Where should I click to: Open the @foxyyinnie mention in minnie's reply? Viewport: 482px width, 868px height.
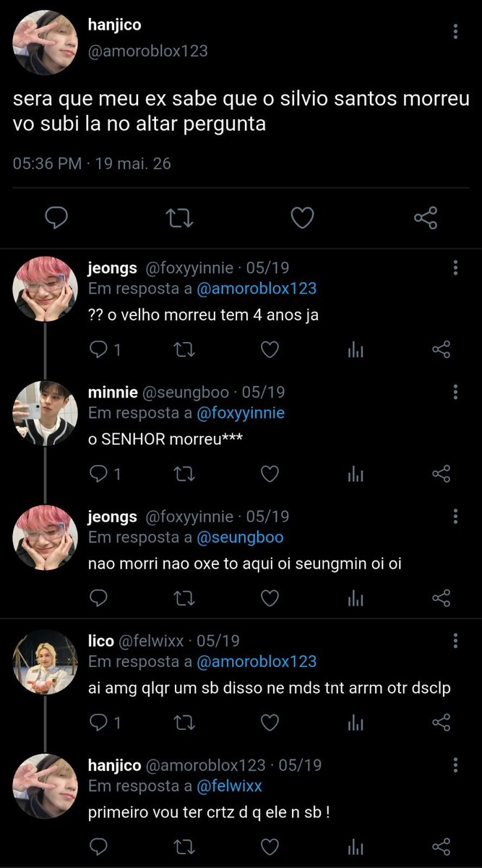click(241, 413)
